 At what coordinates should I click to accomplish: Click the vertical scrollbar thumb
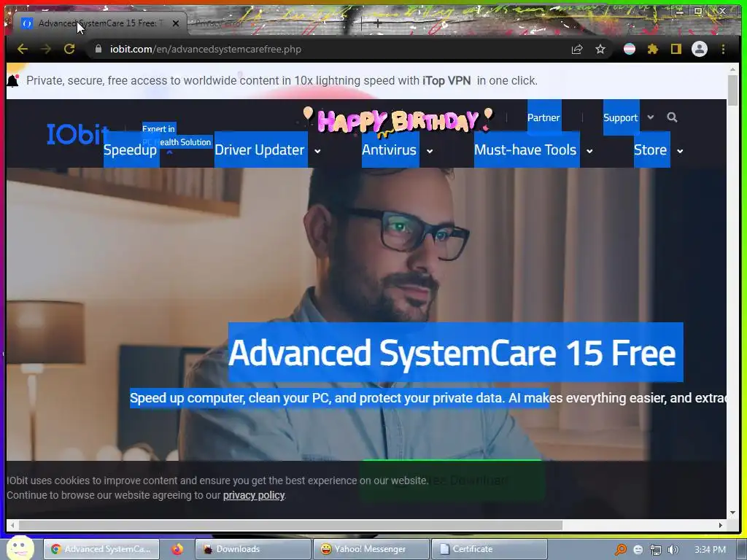pyautogui.click(x=732, y=90)
